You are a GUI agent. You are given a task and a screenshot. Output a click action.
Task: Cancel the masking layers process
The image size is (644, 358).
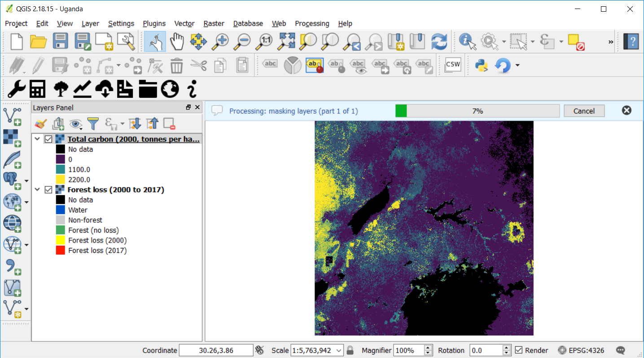coord(584,111)
